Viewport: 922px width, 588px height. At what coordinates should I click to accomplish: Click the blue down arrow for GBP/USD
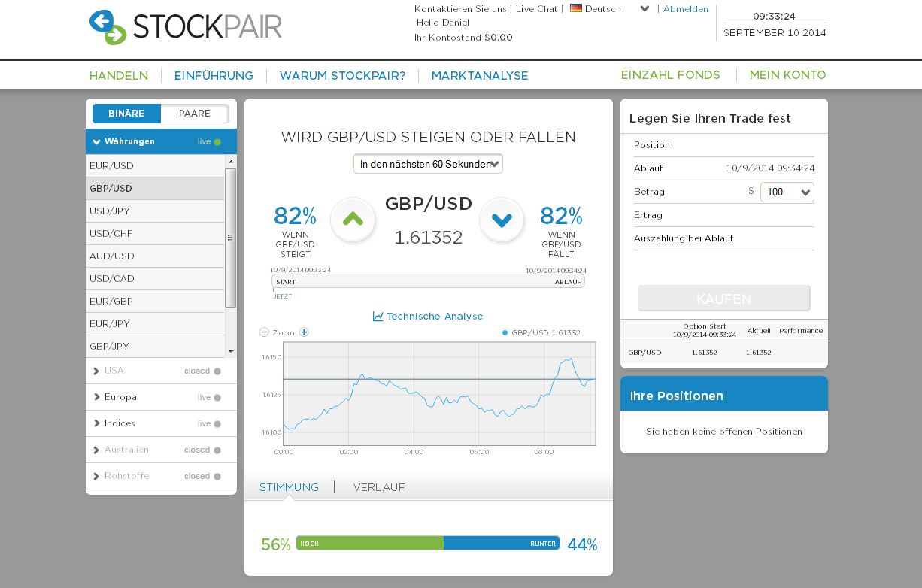[x=502, y=220]
